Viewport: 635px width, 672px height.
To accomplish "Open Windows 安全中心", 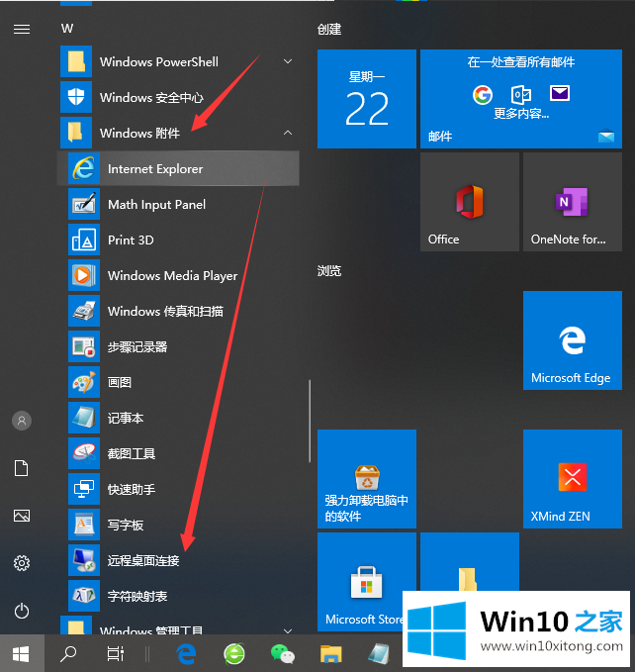I will [x=178, y=97].
